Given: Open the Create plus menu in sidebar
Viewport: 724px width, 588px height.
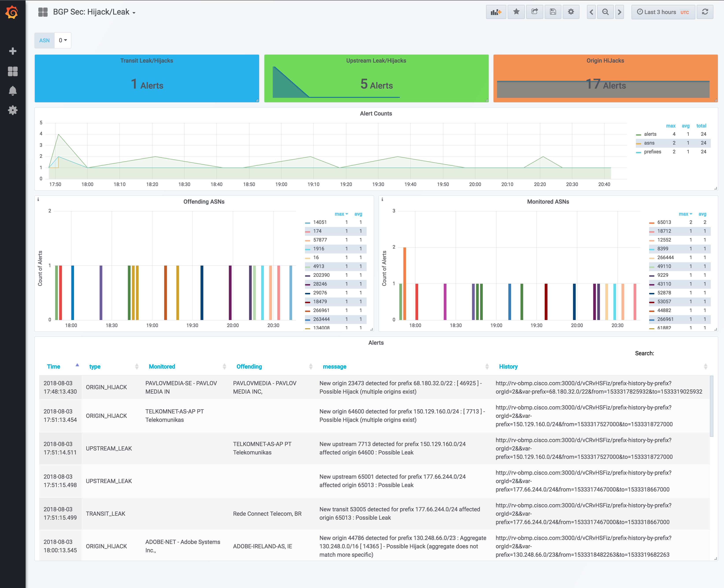Looking at the screenshot, I should click(x=13, y=51).
